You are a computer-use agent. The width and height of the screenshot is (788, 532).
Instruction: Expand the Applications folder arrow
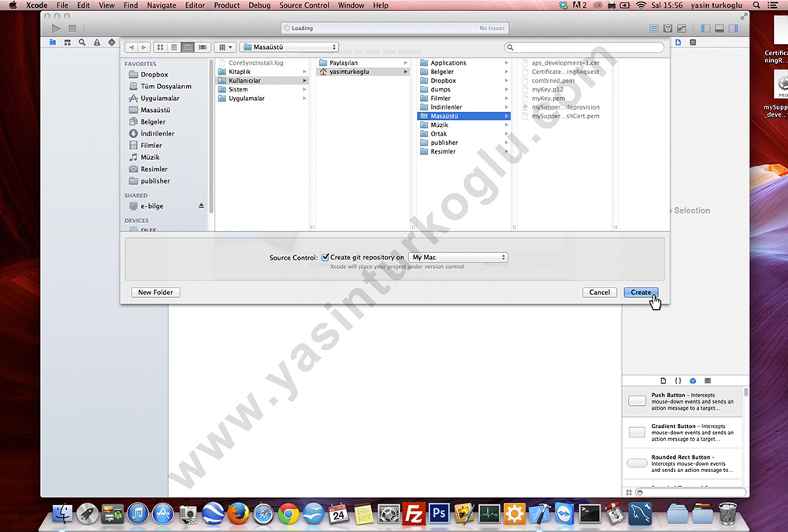point(507,63)
